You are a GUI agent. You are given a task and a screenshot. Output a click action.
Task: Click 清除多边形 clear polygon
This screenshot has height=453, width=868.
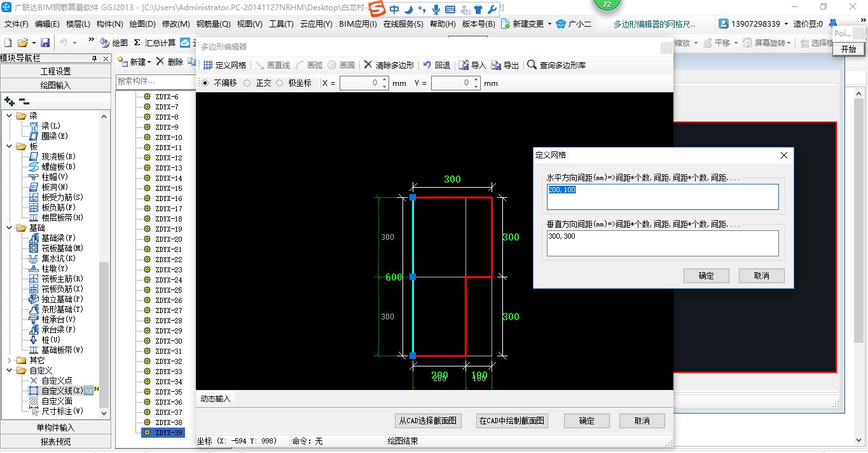pyautogui.click(x=389, y=65)
